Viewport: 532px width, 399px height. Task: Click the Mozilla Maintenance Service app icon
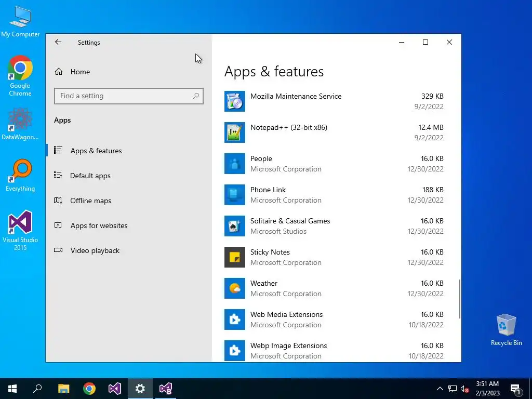point(234,101)
